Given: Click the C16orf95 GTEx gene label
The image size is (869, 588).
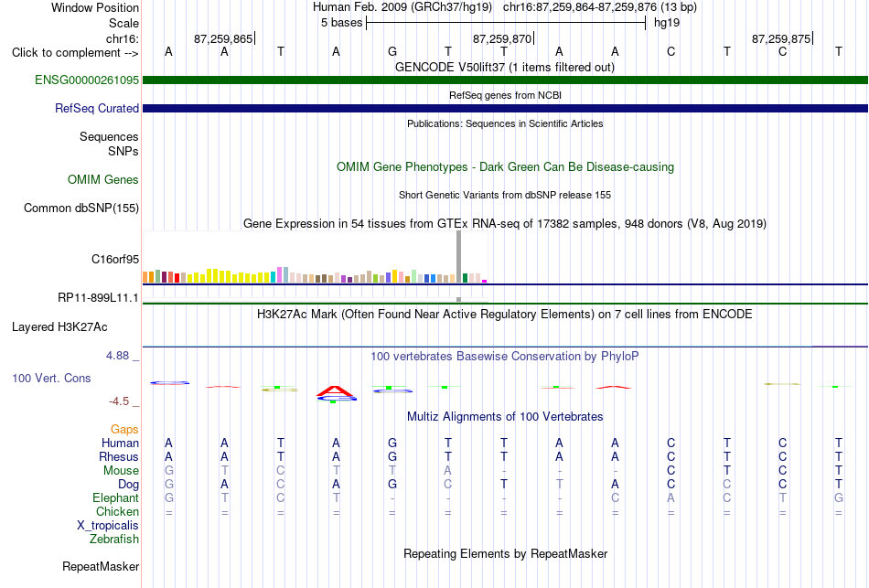Looking at the screenshot, I should (x=114, y=259).
